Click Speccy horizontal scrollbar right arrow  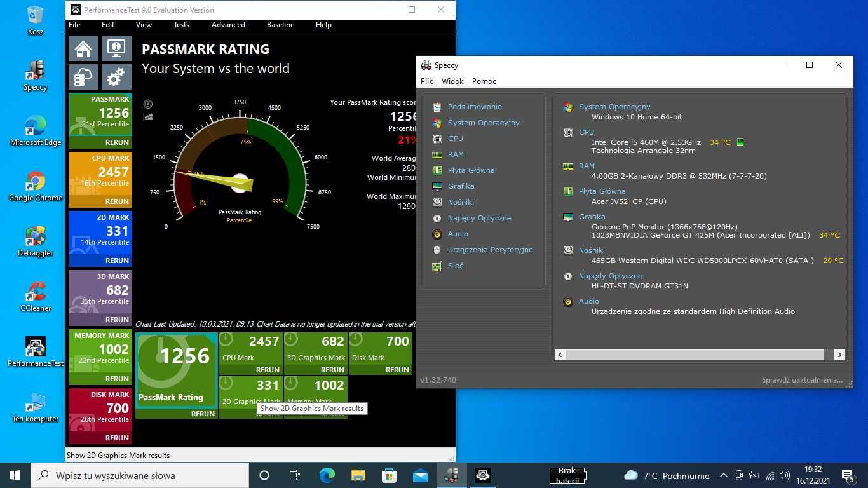(x=839, y=355)
